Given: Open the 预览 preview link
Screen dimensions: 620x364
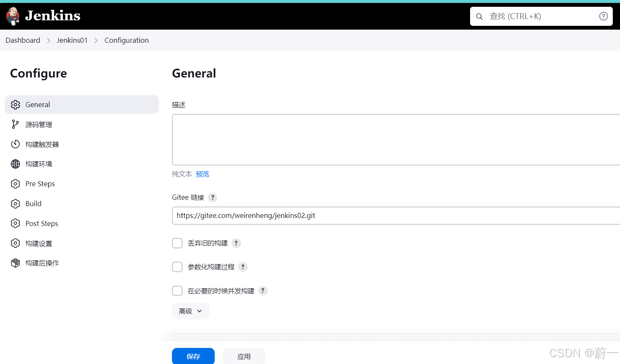Looking at the screenshot, I should click(x=202, y=174).
